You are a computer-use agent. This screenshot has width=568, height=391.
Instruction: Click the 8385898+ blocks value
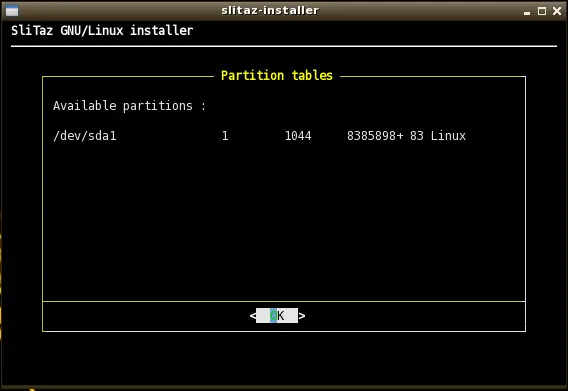point(375,136)
